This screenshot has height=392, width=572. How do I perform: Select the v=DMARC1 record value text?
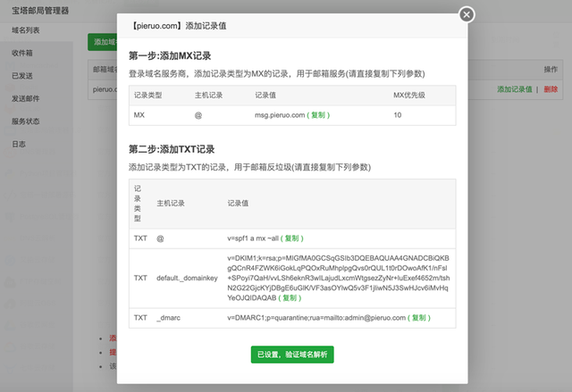316,318
